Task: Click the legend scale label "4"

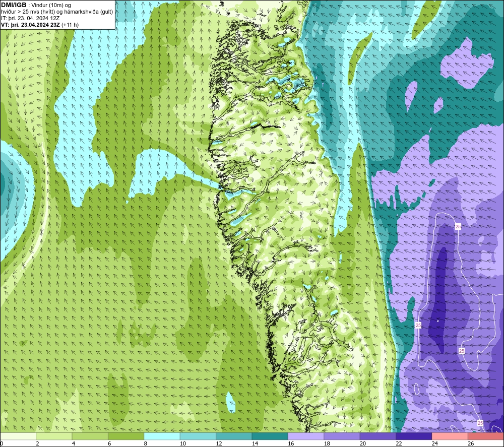Action: [x=74, y=443]
